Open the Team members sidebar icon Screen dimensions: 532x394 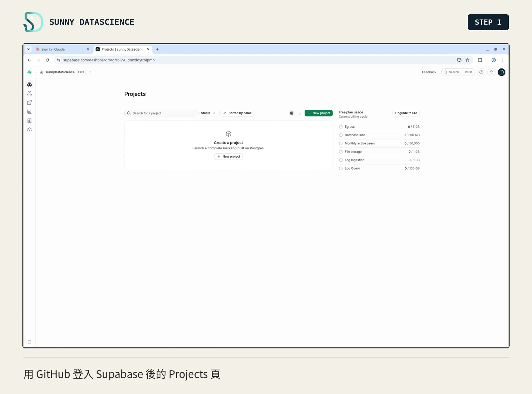[30, 93]
